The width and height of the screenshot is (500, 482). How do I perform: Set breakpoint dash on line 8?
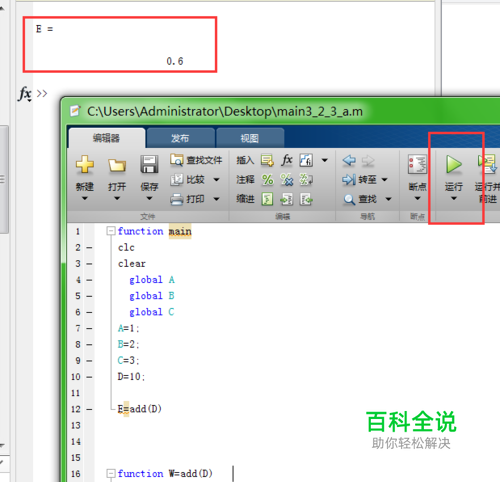(89, 345)
